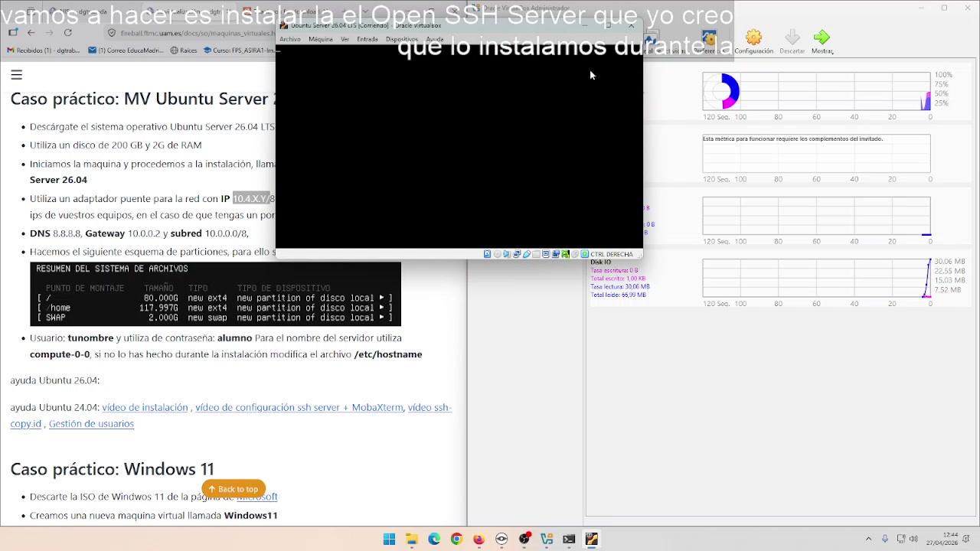Open the Windows Start menu
The width and height of the screenshot is (980, 551).
(389, 539)
